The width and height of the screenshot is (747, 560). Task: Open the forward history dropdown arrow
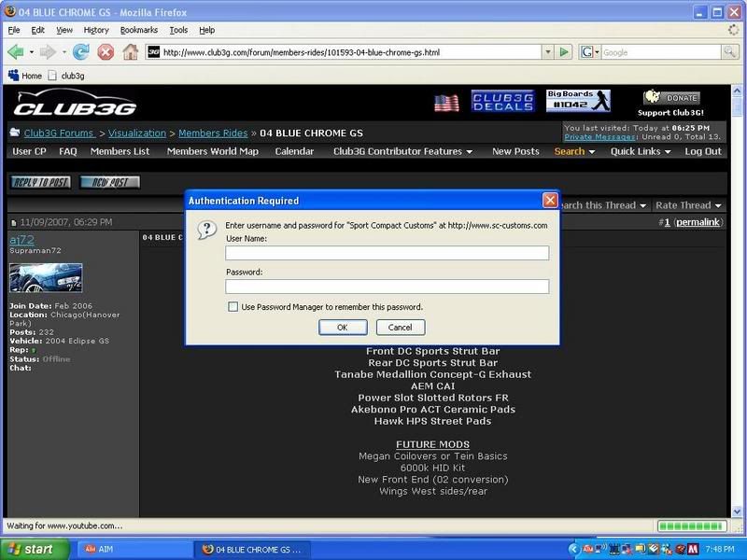coord(63,52)
